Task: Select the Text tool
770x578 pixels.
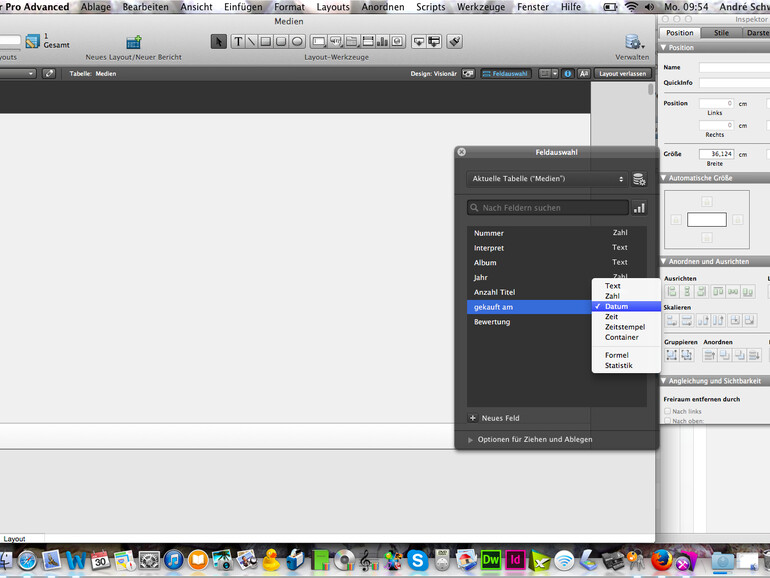Action: click(x=238, y=42)
